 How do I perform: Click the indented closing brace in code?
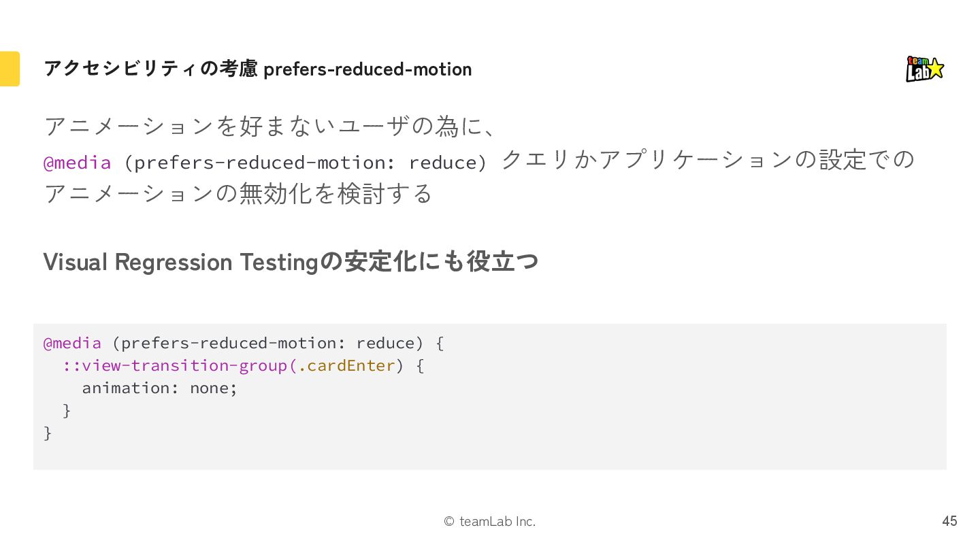(x=67, y=410)
